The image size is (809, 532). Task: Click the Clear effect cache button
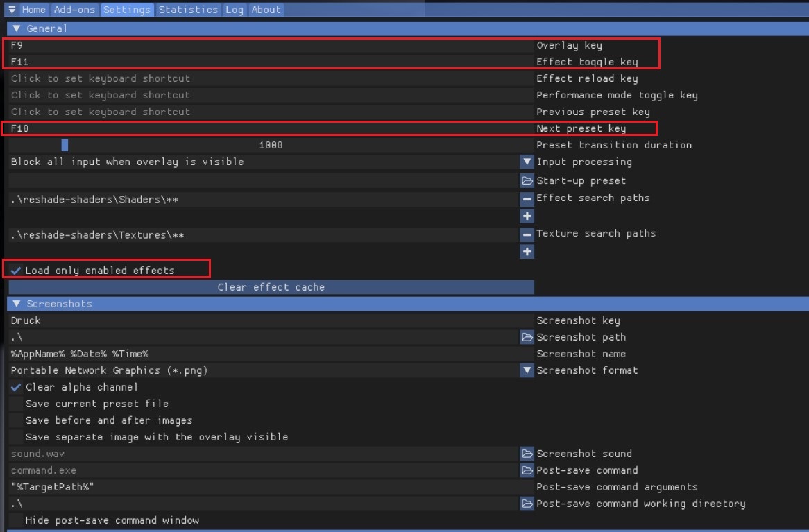coord(271,287)
